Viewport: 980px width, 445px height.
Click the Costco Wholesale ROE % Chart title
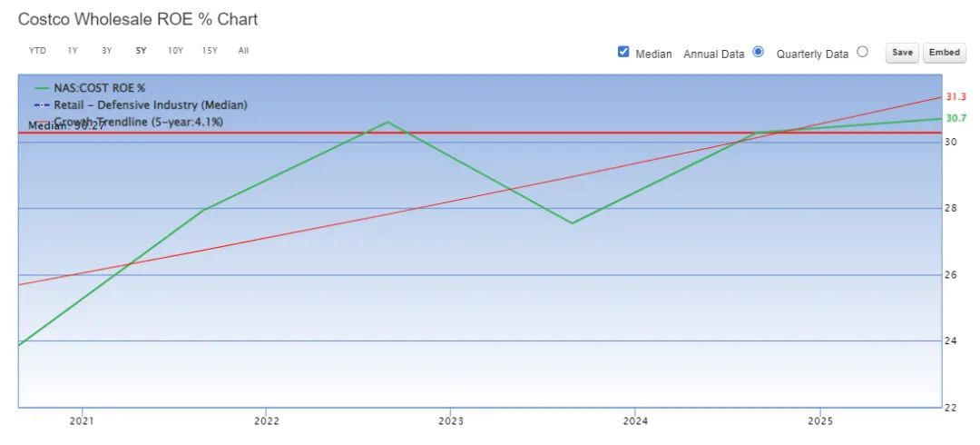click(138, 19)
